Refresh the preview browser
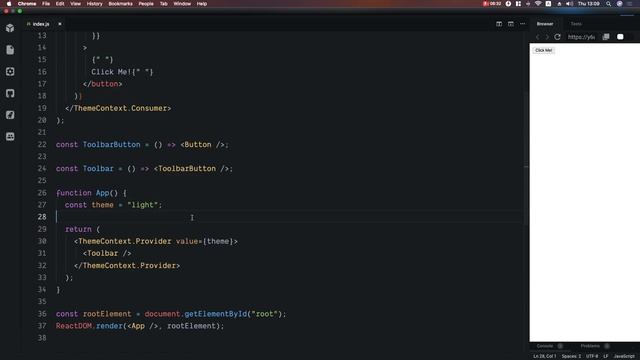 click(x=557, y=37)
